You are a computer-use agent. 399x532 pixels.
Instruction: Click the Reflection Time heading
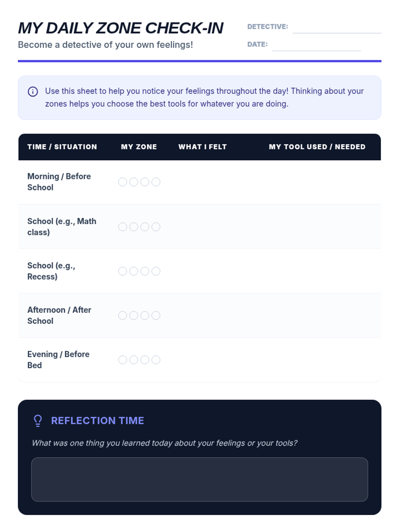[x=97, y=421]
